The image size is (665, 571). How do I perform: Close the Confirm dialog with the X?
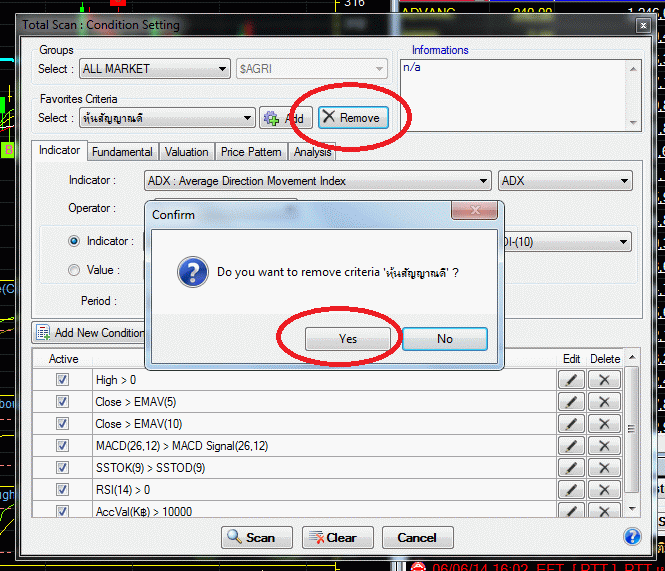coord(475,210)
